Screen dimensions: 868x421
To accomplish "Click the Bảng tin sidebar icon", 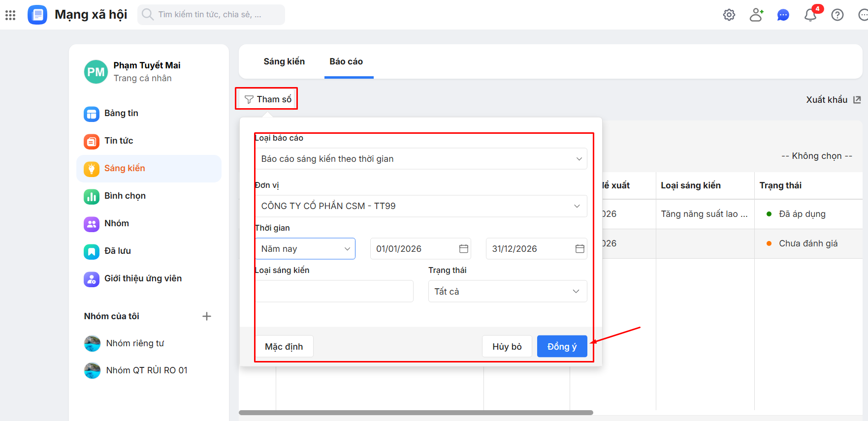I will (92, 114).
